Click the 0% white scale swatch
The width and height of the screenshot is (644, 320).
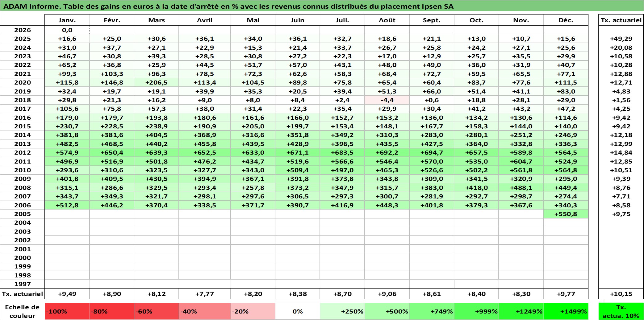[297, 311]
